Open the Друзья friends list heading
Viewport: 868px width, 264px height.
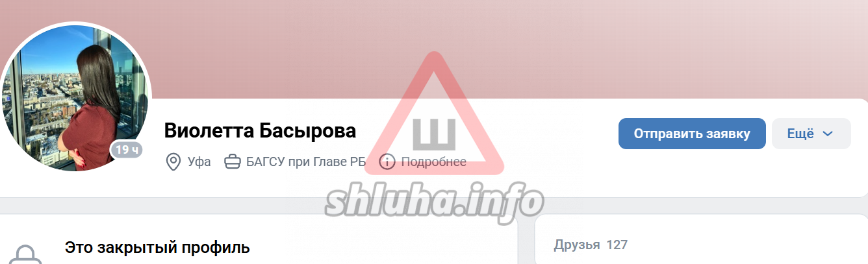coord(577,245)
